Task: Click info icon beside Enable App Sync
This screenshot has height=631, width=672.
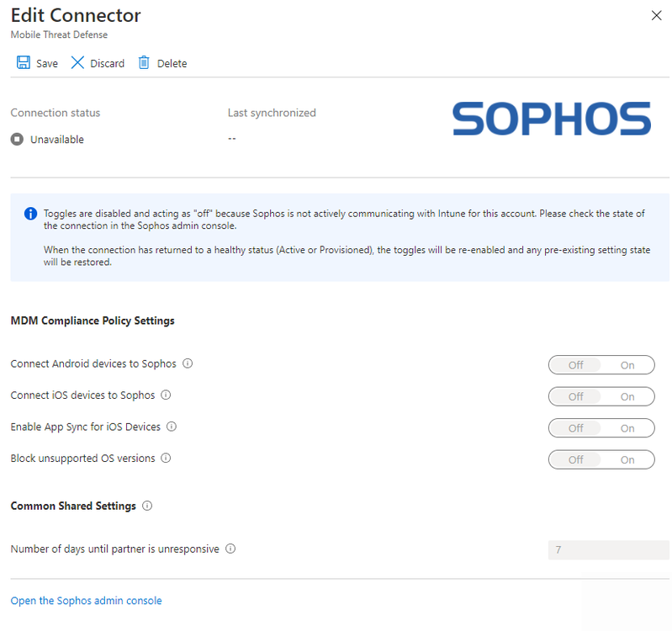Action: coord(172,427)
